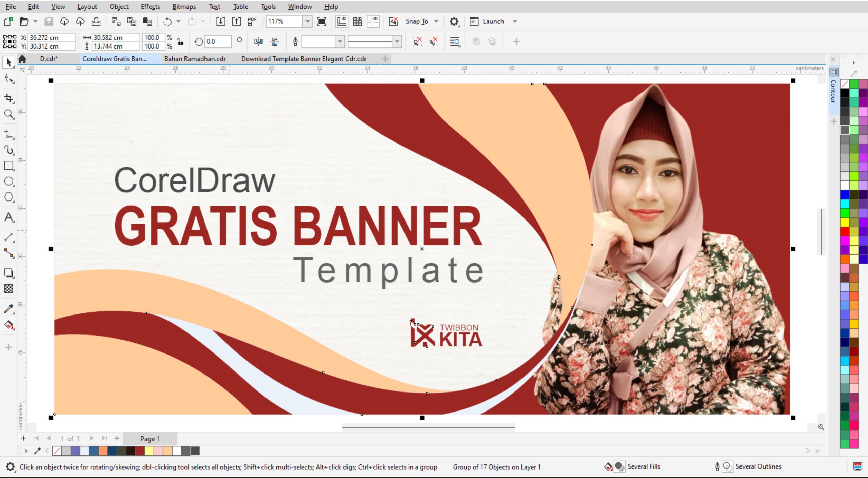Click the Export icon
This screenshot has height=478, width=868.
[236, 21]
